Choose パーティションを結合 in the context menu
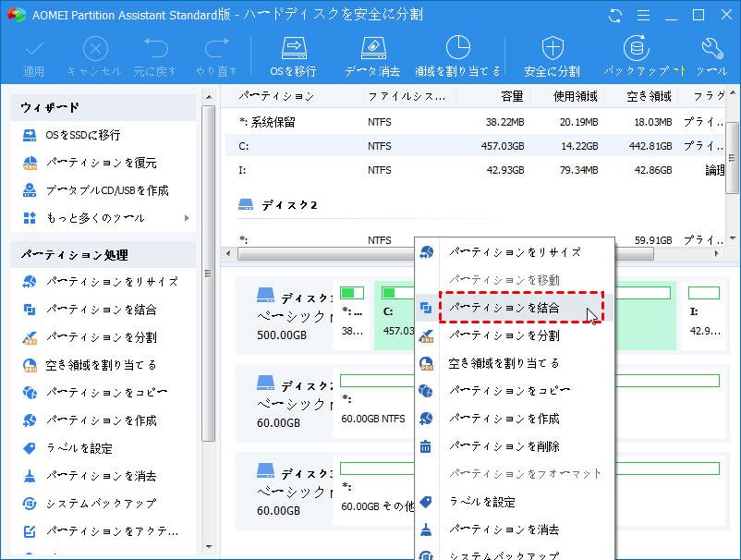Image resolution: width=741 pixels, height=560 pixels. tap(516, 308)
